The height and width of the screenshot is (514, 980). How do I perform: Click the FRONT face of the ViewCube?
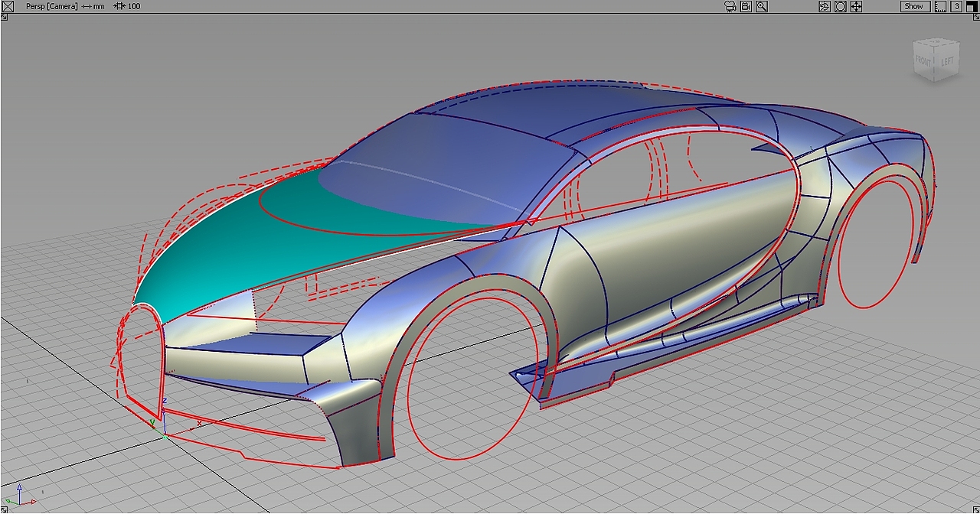click(923, 61)
